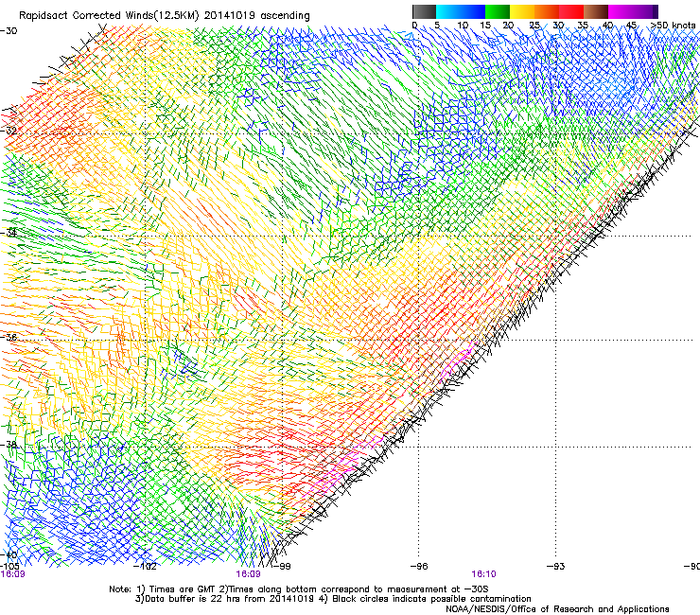Click the date '20141019 ascending' in title
Viewport: 700px width, 615px height.
[256, 16]
